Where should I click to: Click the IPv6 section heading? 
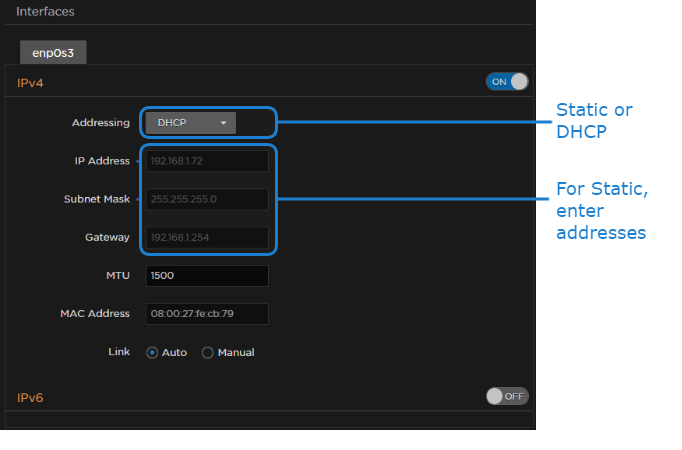[x=30, y=398]
